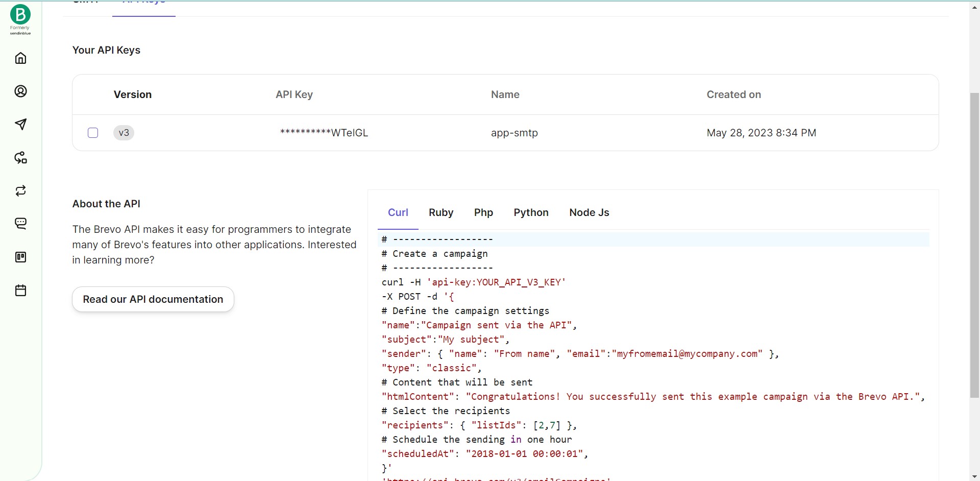
Task: Open Automations icon in sidebar
Action: click(20, 158)
